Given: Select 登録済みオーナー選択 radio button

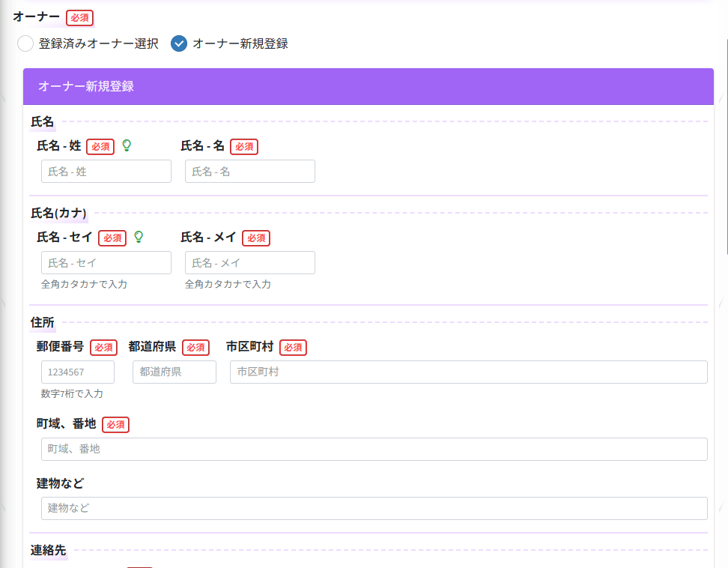Looking at the screenshot, I should pos(25,43).
